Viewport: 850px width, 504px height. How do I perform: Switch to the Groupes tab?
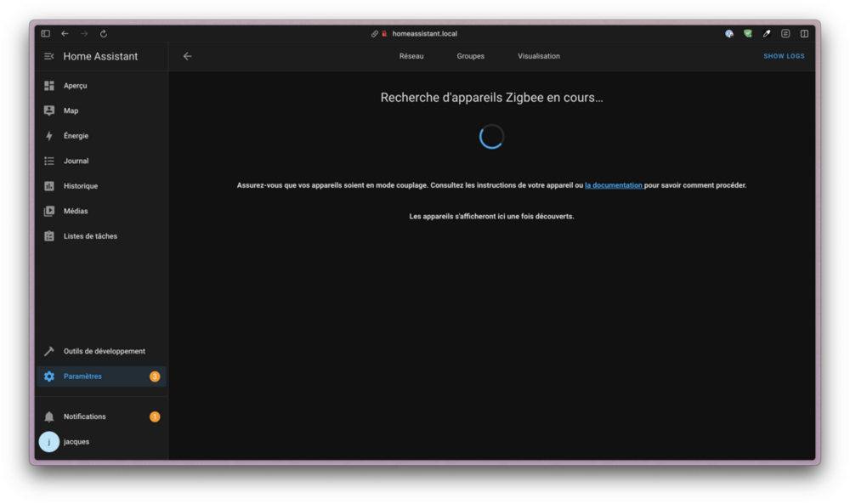point(471,56)
